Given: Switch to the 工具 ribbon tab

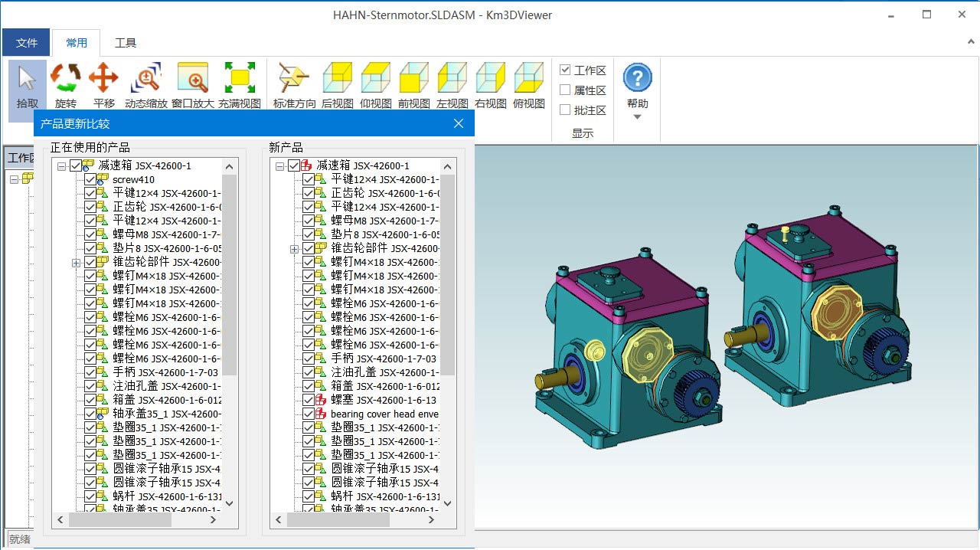Looking at the screenshot, I should 126,43.
